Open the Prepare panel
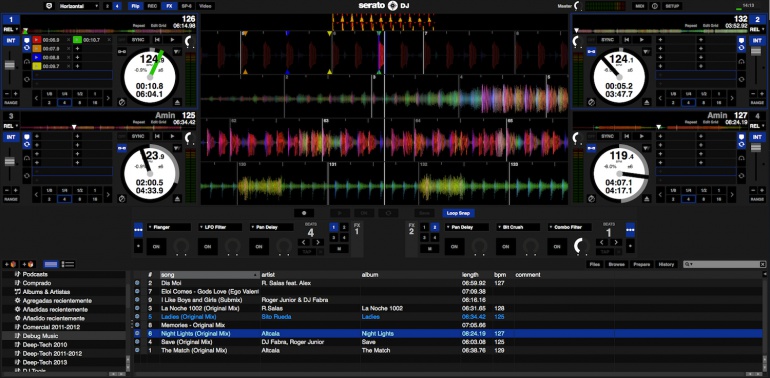The height and width of the screenshot is (378, 770). 641,265
